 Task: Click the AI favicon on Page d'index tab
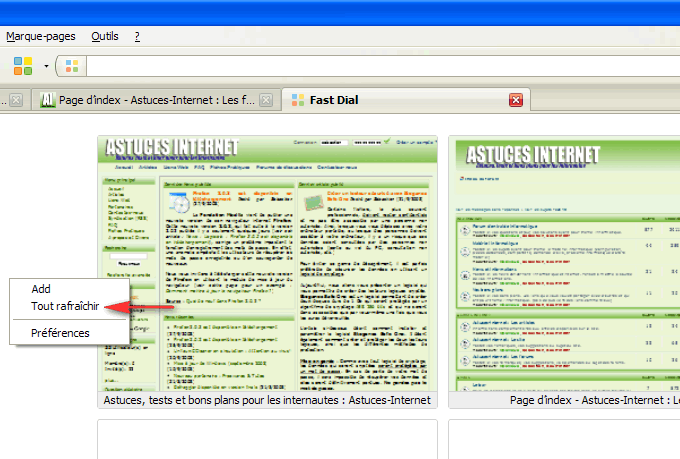coord(48,100)
